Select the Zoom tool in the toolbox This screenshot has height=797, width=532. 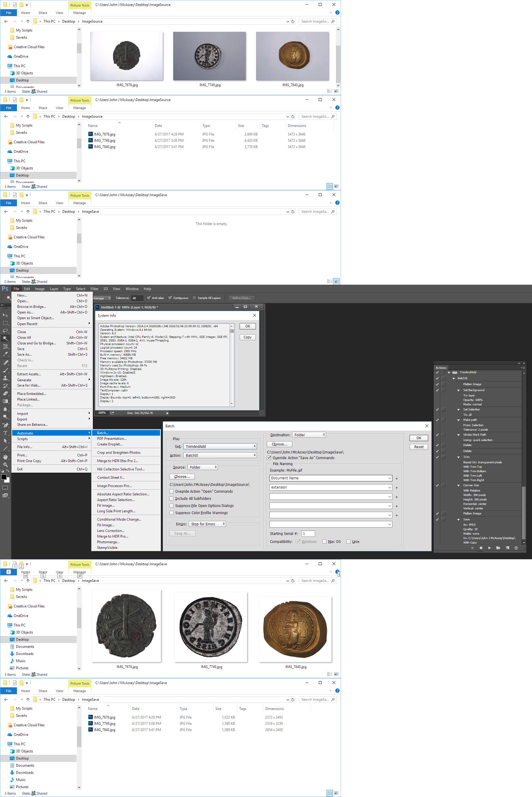pyautogui.click(x=5, y=465)
